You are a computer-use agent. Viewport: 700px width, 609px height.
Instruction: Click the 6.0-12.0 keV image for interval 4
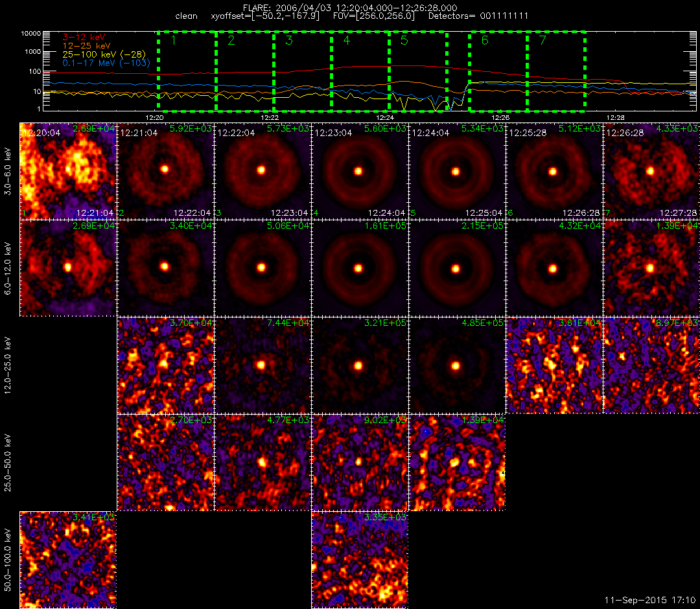tap(360, 268)
